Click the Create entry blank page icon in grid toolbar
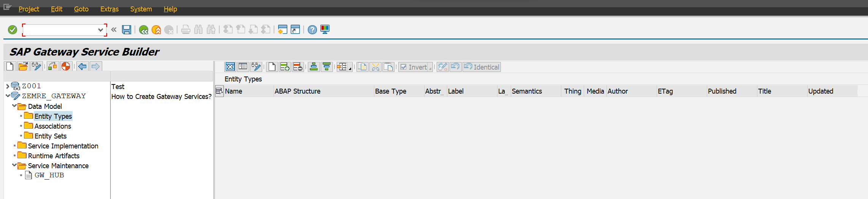This screenshot has width=868, height=199. (x=272, y=67)
